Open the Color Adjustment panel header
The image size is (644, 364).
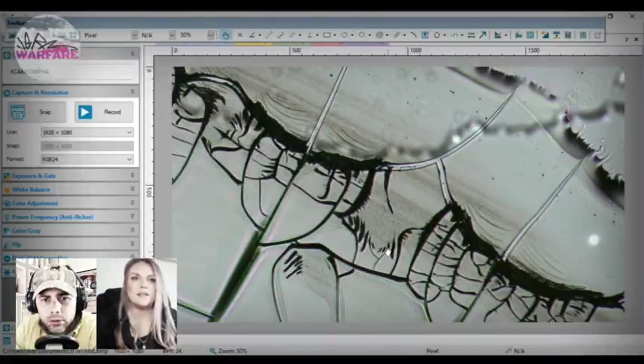[x=70, y=203]
